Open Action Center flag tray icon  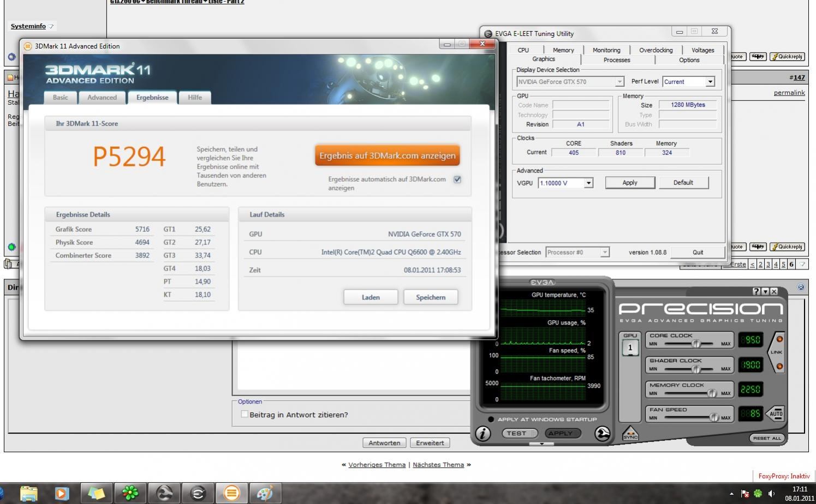pos(745,493)
